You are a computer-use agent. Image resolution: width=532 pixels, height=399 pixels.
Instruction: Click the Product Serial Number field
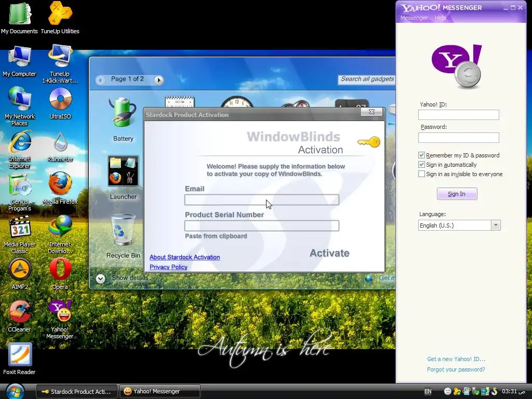point(262,225)
